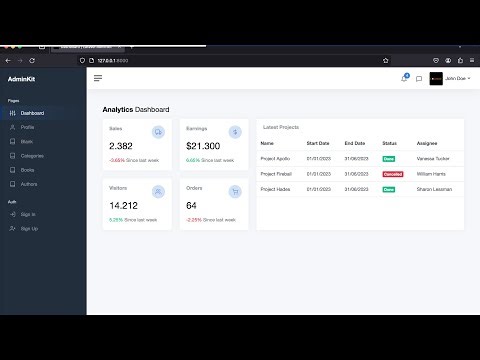Click the John Doe avatar image
The width and height of the screenshot is (480, 360).
(x=436, y=79)
